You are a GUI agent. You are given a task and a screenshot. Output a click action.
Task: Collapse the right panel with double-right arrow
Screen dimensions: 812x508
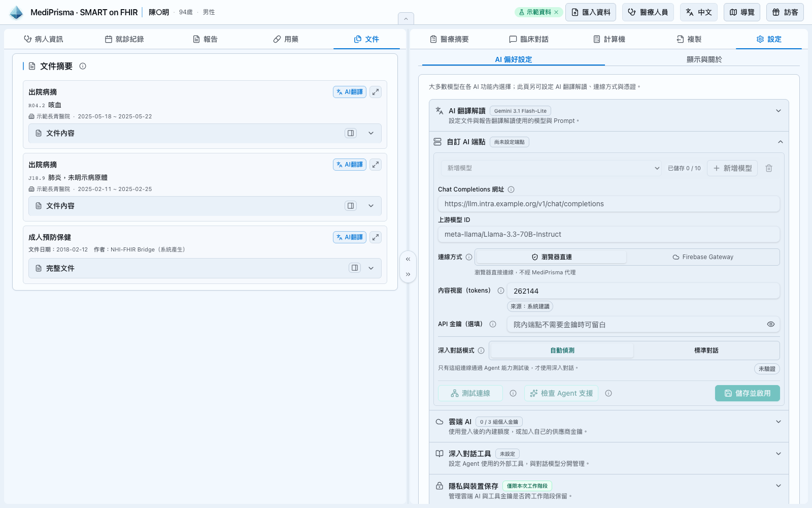tap(408, 274)
